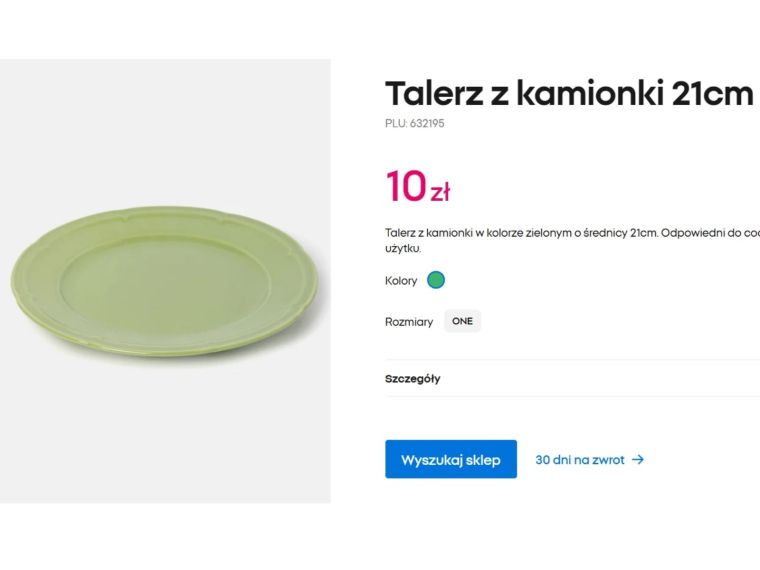Click the arrow icon beside 30 dni na zwrot

tap(638, 460)
